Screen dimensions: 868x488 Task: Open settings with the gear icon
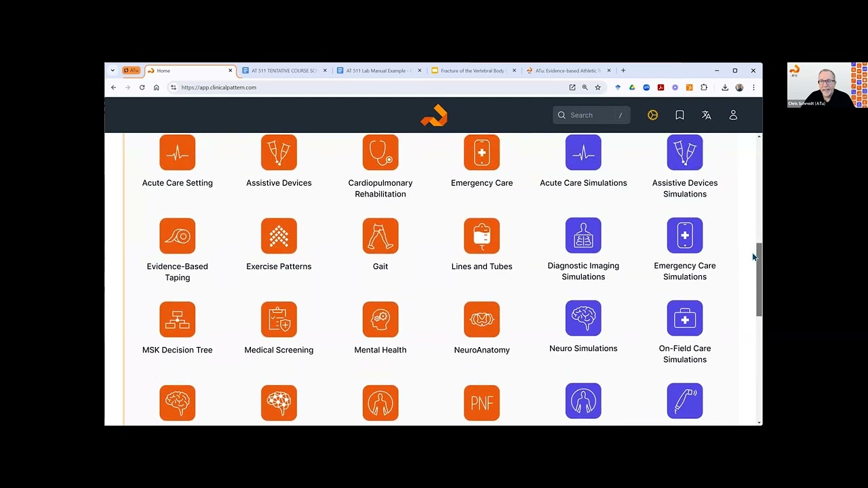coord(652,115)
